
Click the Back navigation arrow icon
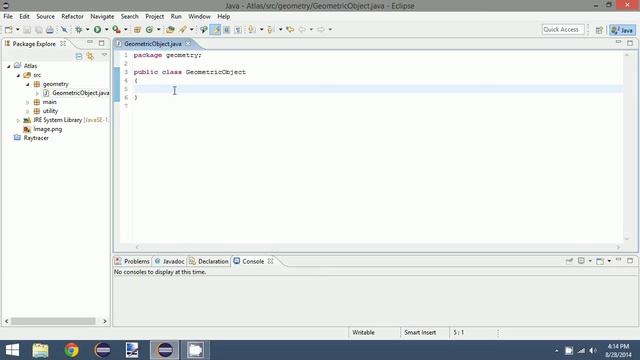click(302, 29)
